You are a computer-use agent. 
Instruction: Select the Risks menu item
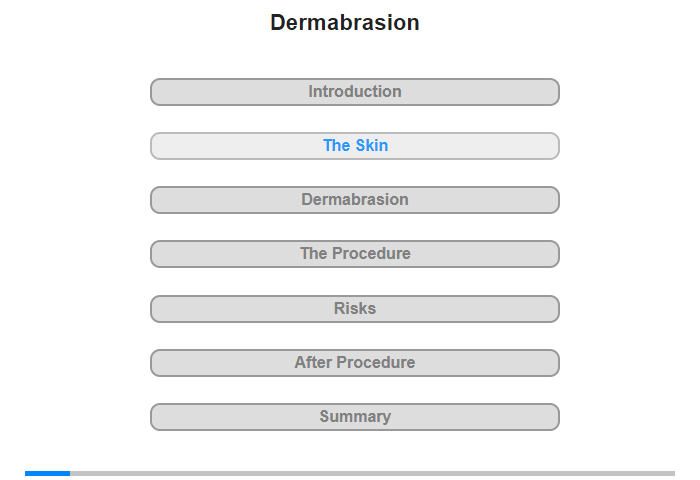click(354, 309)
